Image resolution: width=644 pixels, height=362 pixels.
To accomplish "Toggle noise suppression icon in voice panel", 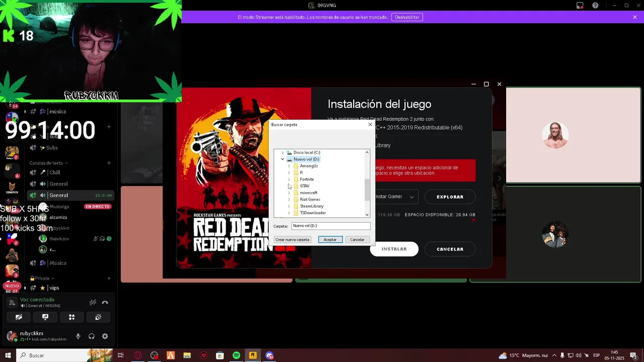I will (x=93, y=303).
